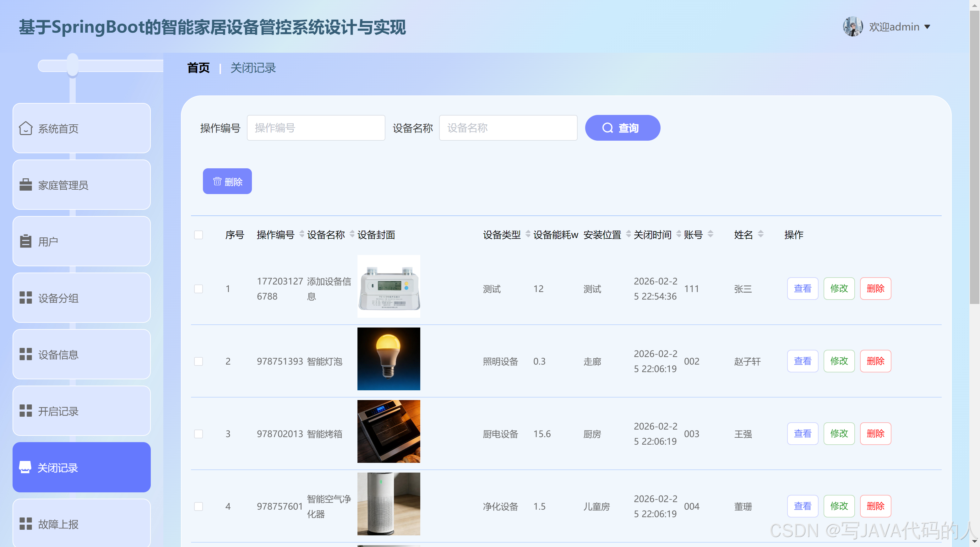Open 设备分组 menu item
The width and height of the screenshot is (980, 547).
pyautogui.click(x=81, y=297)
